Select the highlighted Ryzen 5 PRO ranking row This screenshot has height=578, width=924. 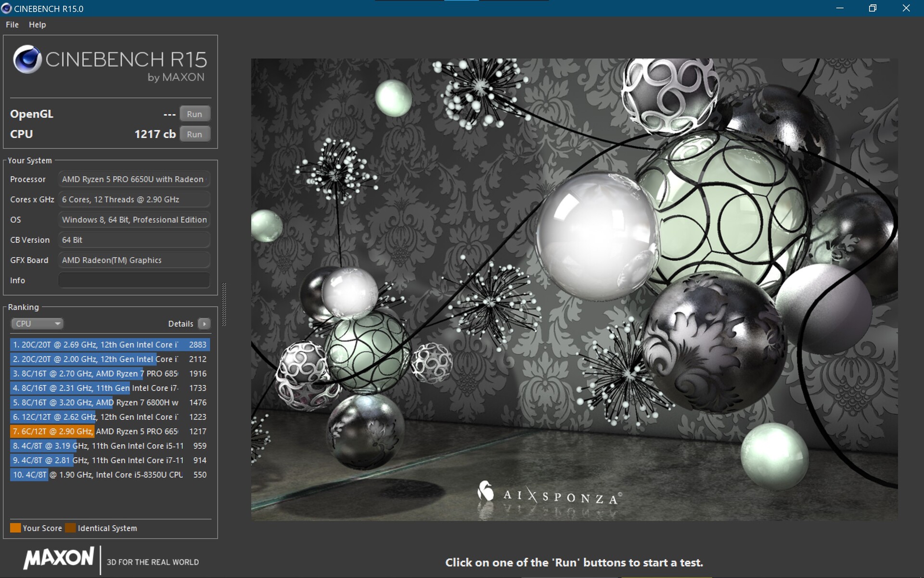(x=110, y=432)
